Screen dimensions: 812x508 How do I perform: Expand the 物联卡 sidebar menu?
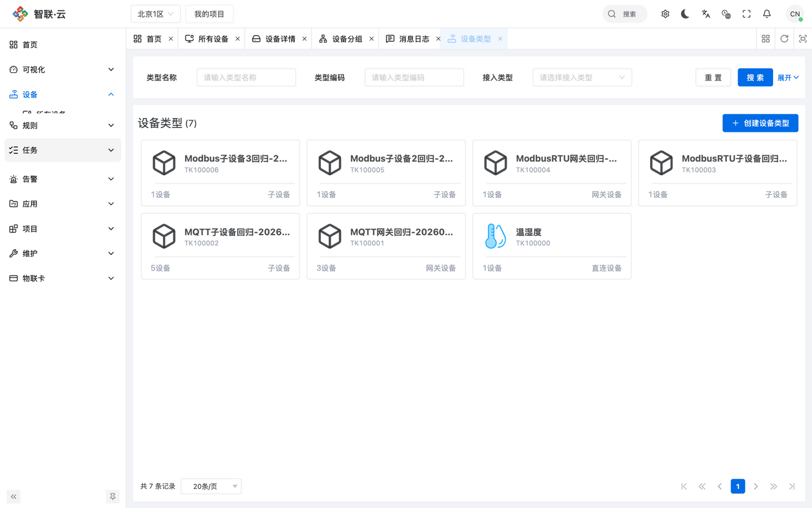[x=63, y=278]
